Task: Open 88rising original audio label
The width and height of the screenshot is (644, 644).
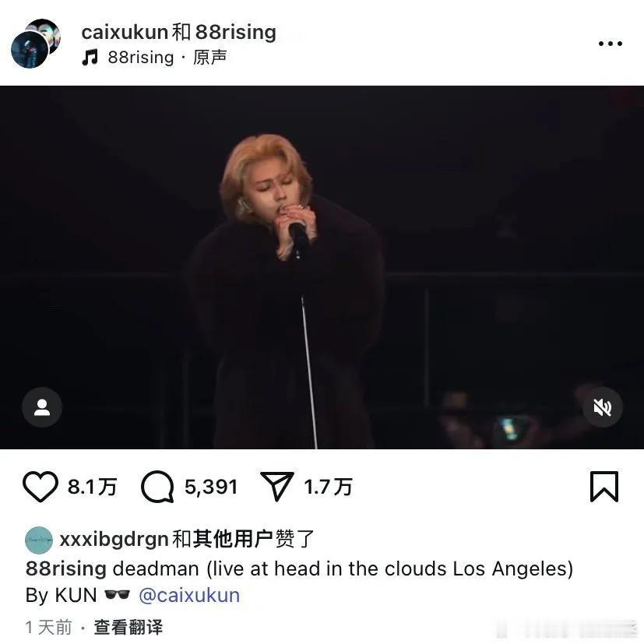Action: 167,58
